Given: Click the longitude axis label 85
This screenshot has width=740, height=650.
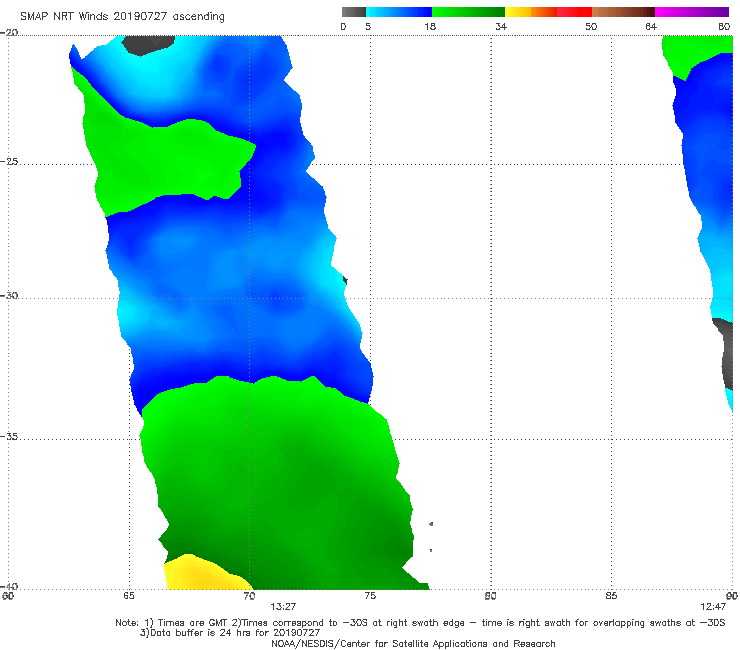Looking at the screenshot, I should 611,596.
